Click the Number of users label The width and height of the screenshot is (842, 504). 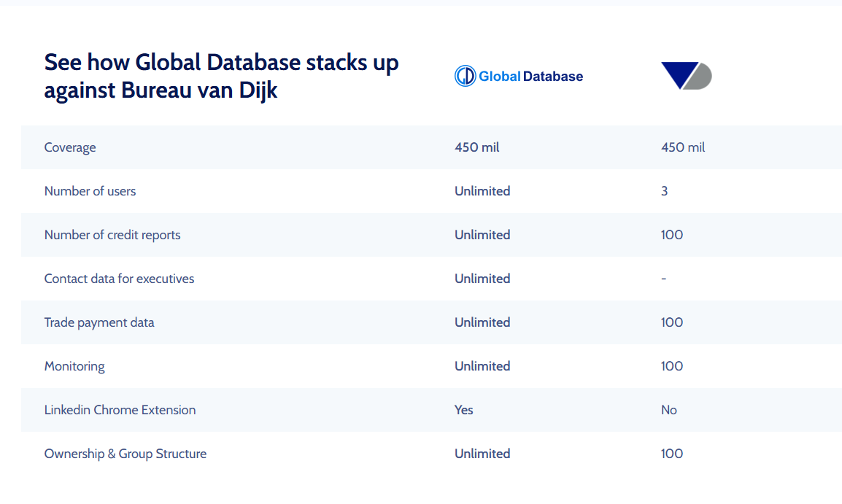(x=90, y=191)
